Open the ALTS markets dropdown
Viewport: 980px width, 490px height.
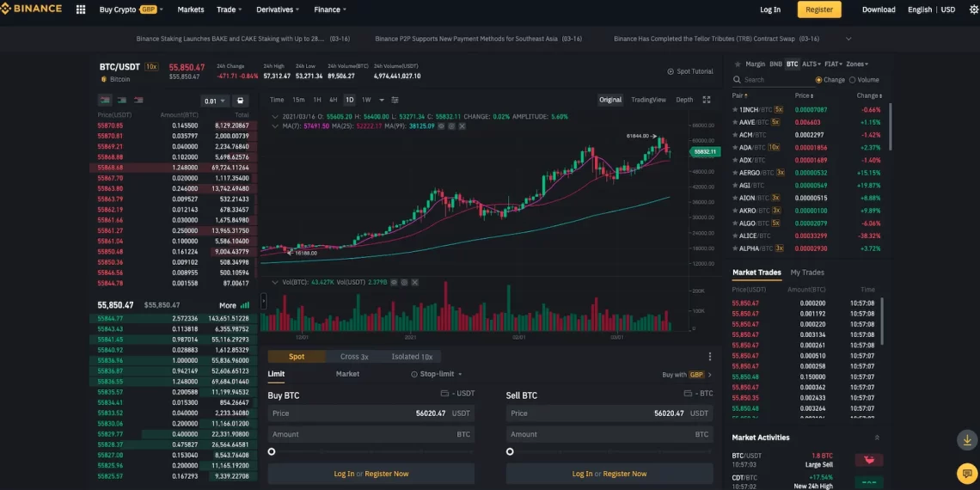pos(811,64)
